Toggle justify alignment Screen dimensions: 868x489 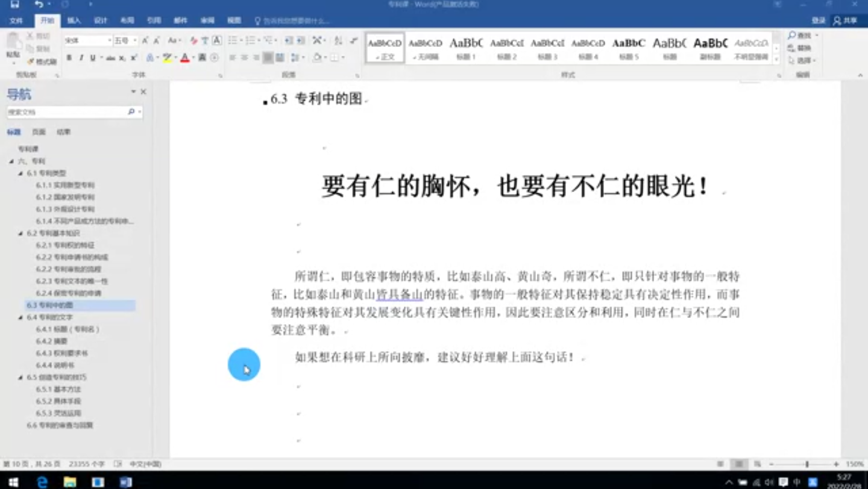tap(268, 58)
